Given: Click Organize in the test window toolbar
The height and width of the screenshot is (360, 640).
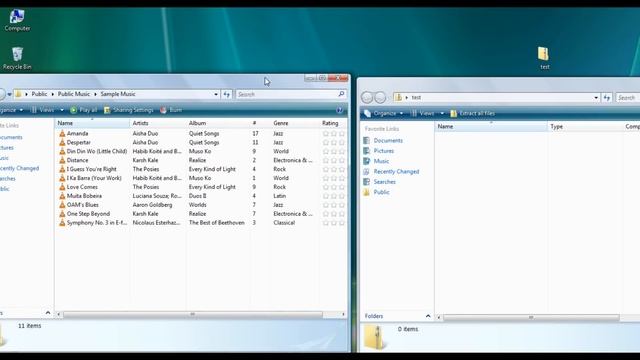Looking at the screenshot, I should pyautogui.click(x=384, y=113).
